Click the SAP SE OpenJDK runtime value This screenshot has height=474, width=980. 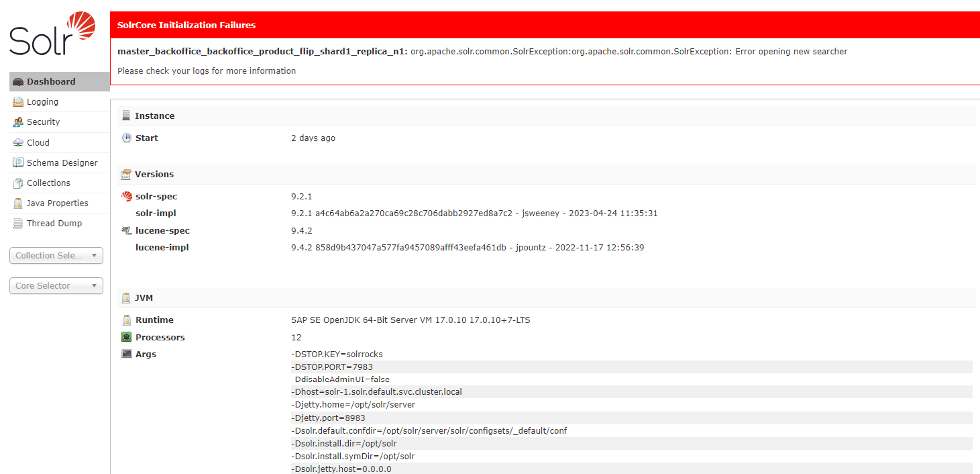(411, 320)
